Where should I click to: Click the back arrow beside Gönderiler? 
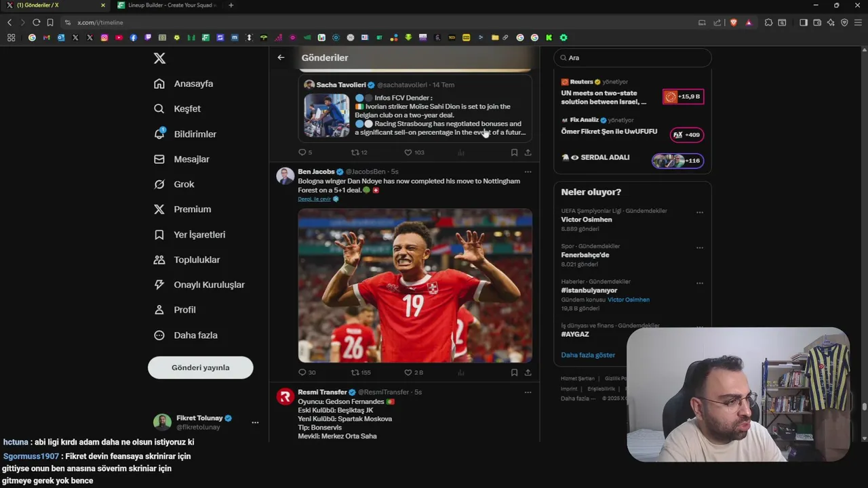coord(281,58)
